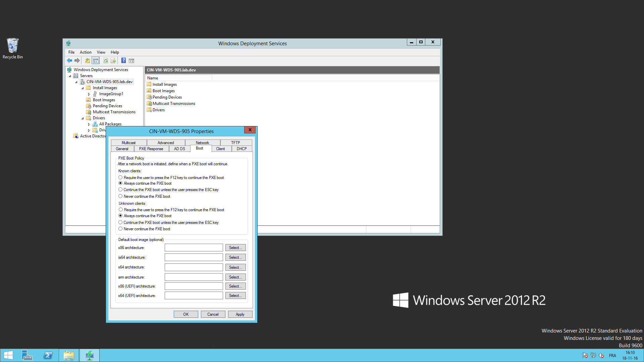Click the x64 architecture input field
This screenshot has height=362, width=644.
coord(194,267)
